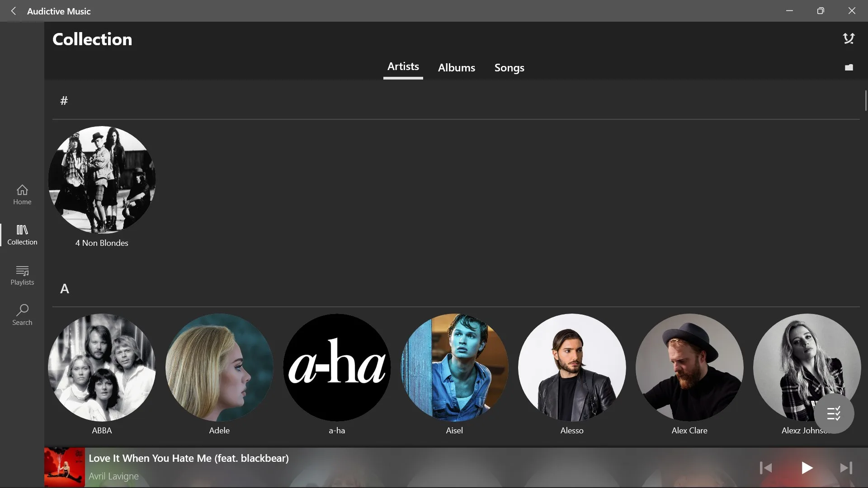Skip to previous track
Image resolution: width=868 pixels, height=488 pixels.
click(x=766, y=468)
